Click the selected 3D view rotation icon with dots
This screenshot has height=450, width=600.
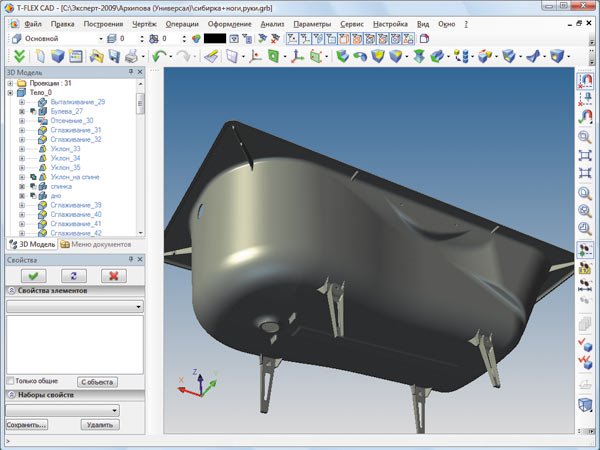tap(585, 250)
